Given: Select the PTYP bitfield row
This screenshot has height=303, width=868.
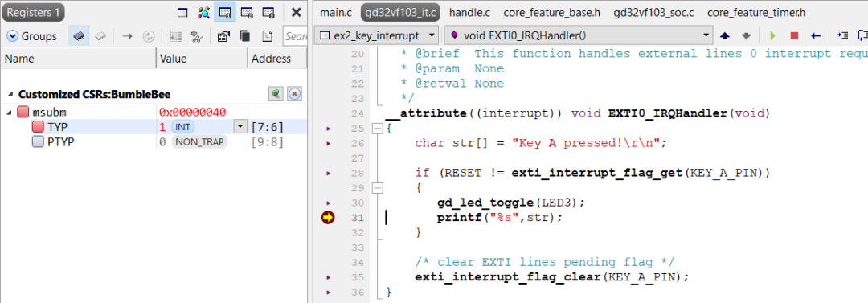Looking at the screenshot, I should (x=154, y=141).
